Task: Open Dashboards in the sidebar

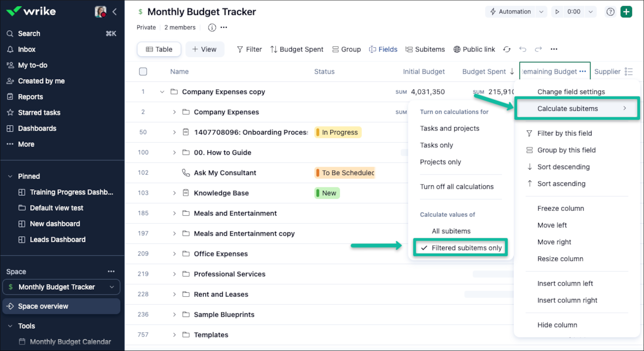Action: point(37,128)
